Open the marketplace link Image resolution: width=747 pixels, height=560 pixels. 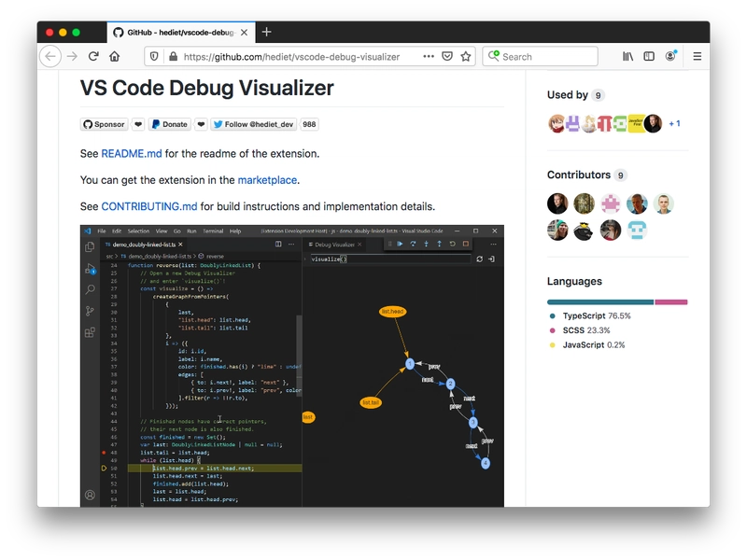pyautogui.click(x=267, y=180)
